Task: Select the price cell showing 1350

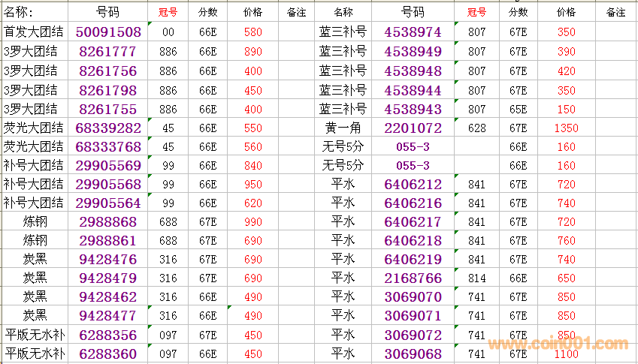Action: 566,128
